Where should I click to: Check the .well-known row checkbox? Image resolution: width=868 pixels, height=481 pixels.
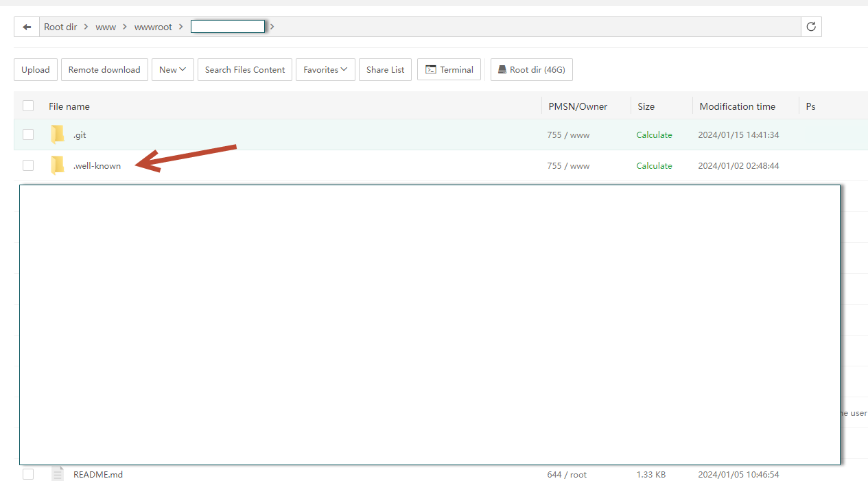tap(28, 165)
